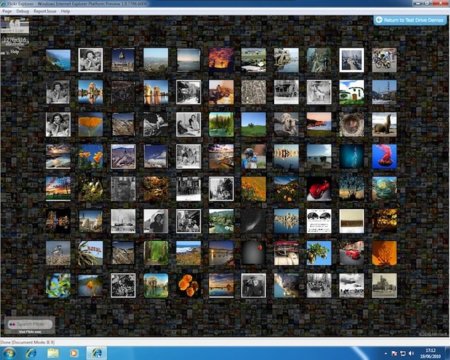This screenshot has width=450, height=360.
Task: Select the active IE Platform Preview taskbar icon
Action: (x=97, y=353)
